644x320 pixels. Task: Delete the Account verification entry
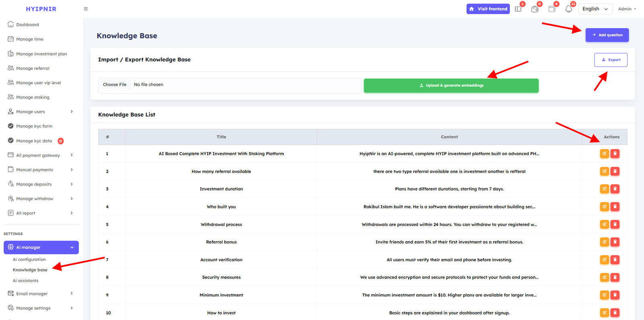click(615, 260)
